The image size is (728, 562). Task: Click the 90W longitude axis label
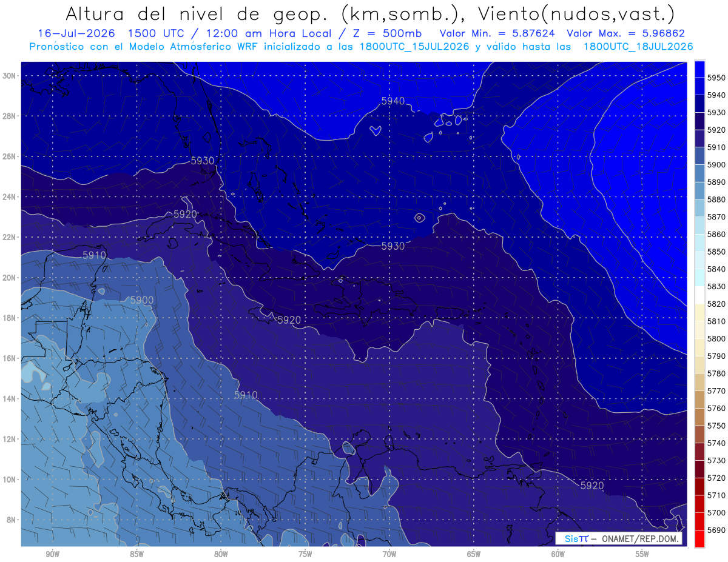coord(52,555)
